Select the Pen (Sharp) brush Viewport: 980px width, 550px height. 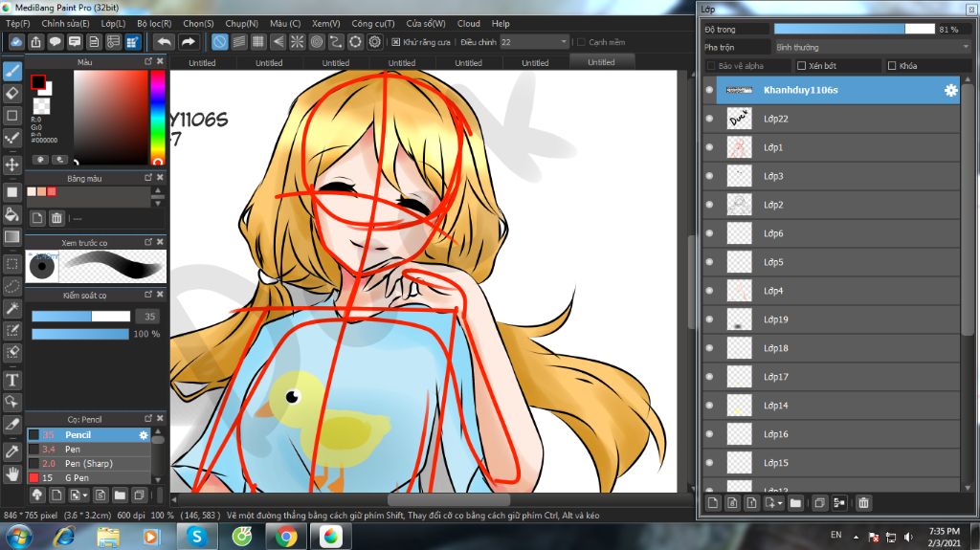click(x=89, y=464)
